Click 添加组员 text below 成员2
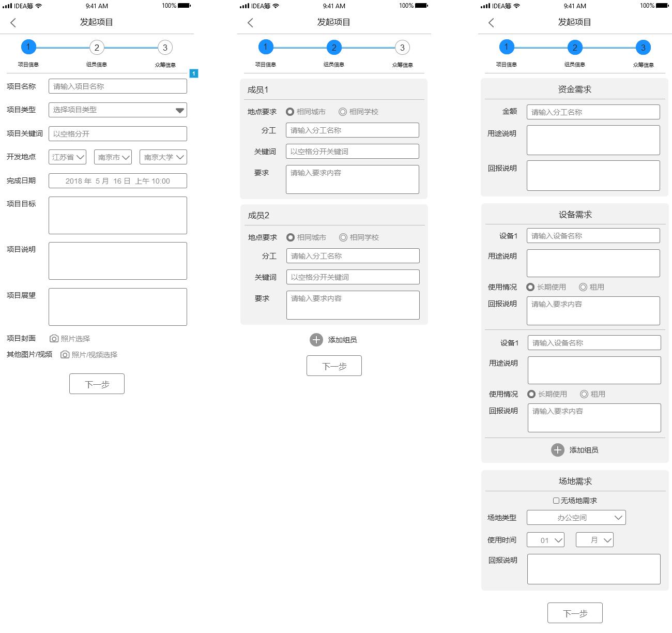The image size is (672, 633). [342, 340]
